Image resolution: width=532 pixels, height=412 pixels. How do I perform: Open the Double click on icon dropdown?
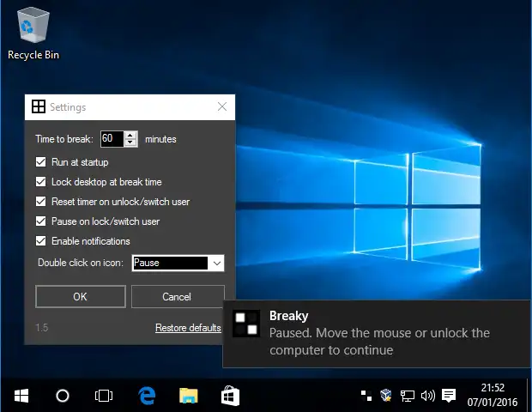pyautogui.click(x=178, y=263)
